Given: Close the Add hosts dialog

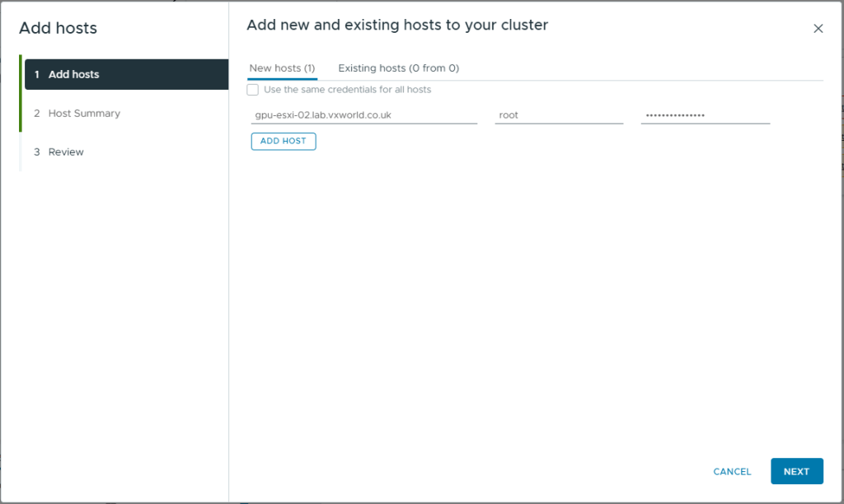Looking at the screenshot, I should [818, 29].
